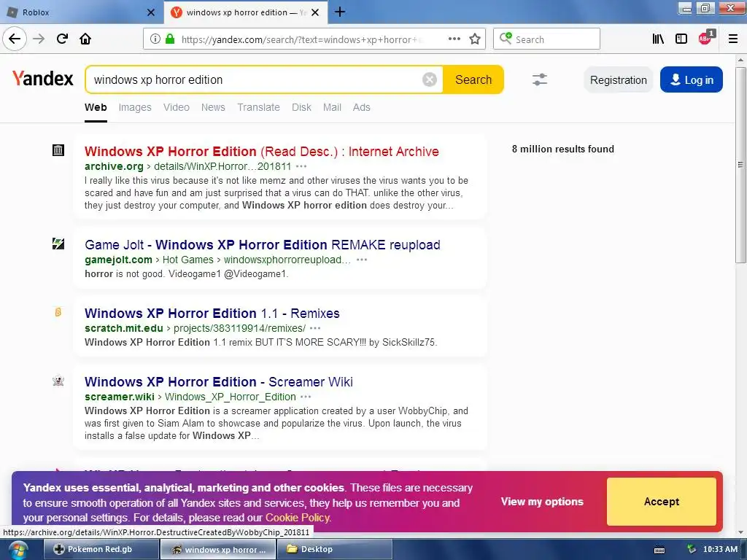Click the page vertical scrollbar thumb
Screen dimensions: 747x560
(740, 165)
